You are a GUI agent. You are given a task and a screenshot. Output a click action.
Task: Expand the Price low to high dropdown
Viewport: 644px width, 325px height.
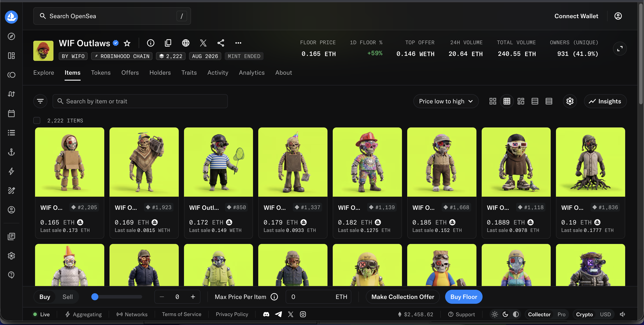pos(446,101)
